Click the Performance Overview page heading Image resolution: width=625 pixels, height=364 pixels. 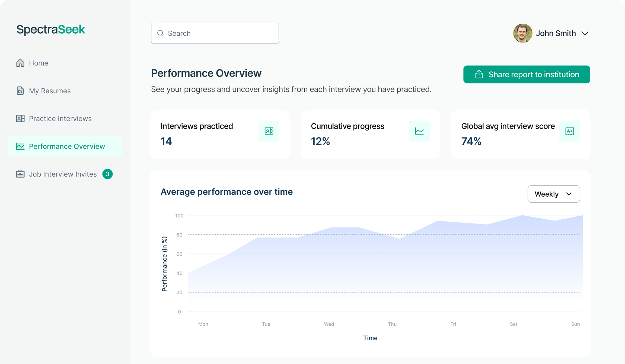[x=206, y=73]
